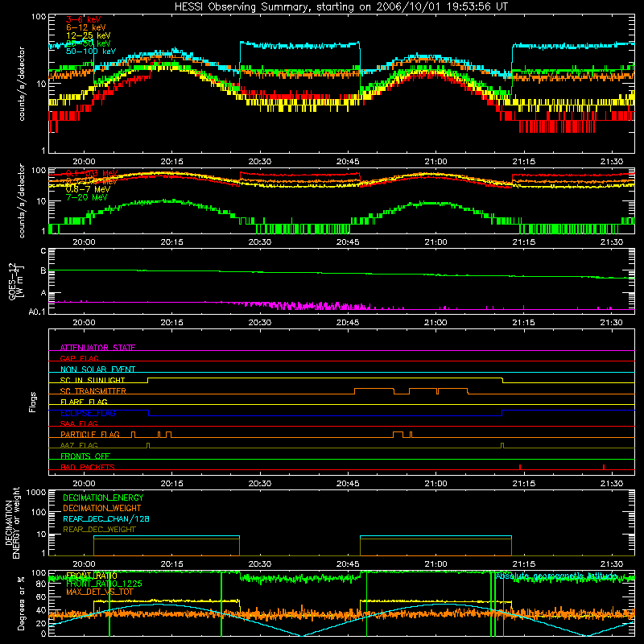The image size is (644, 644).
Task: Click the last red BAD_PACKETS spike near 21:30
Action: [x=603, y=467]
